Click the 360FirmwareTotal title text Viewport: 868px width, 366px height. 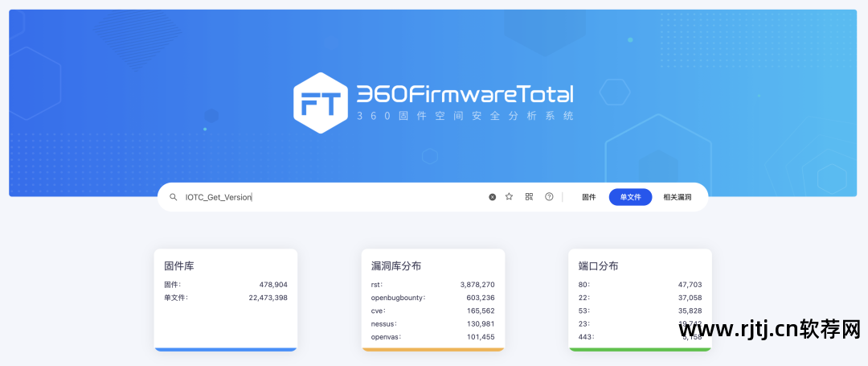pyautogui.click(x=465, y=95)
